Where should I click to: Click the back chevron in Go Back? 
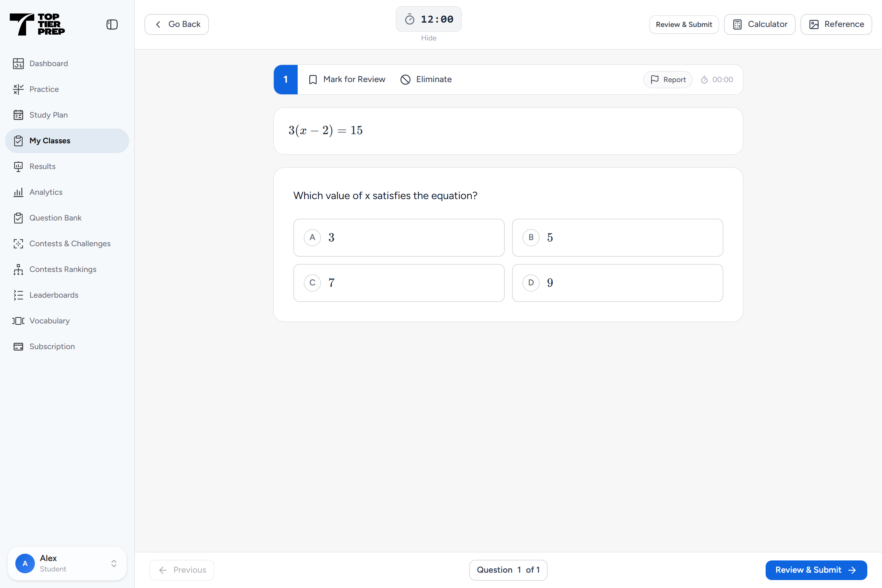pos(158,24)
